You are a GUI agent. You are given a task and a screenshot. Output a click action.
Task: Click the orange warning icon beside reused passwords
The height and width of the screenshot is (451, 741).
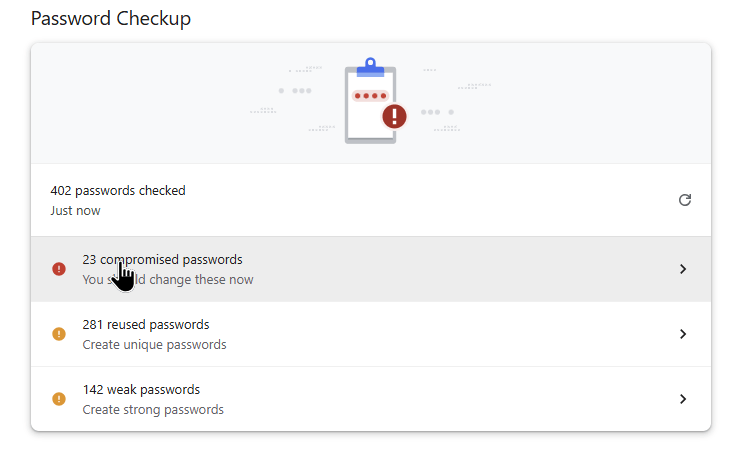[59, 334]
